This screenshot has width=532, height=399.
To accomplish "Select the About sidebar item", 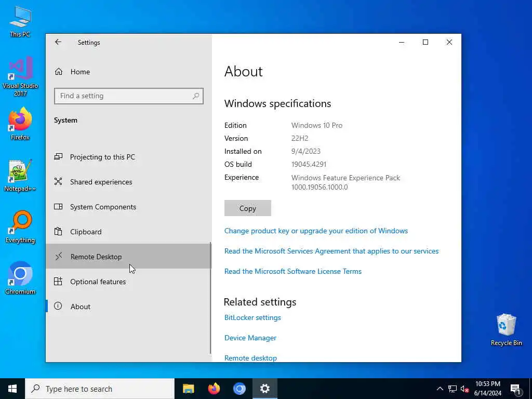I will tap(128, 307).
